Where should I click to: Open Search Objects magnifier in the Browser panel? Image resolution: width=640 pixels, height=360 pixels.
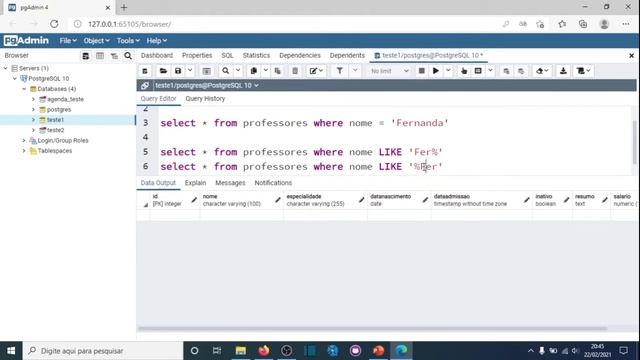pyautogui.click(x=128, y=56)
